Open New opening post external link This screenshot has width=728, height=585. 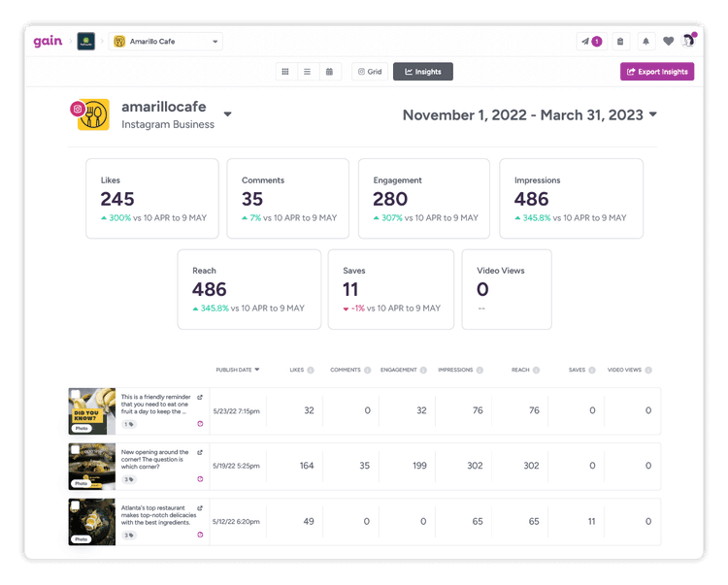[x=200, y=452]
